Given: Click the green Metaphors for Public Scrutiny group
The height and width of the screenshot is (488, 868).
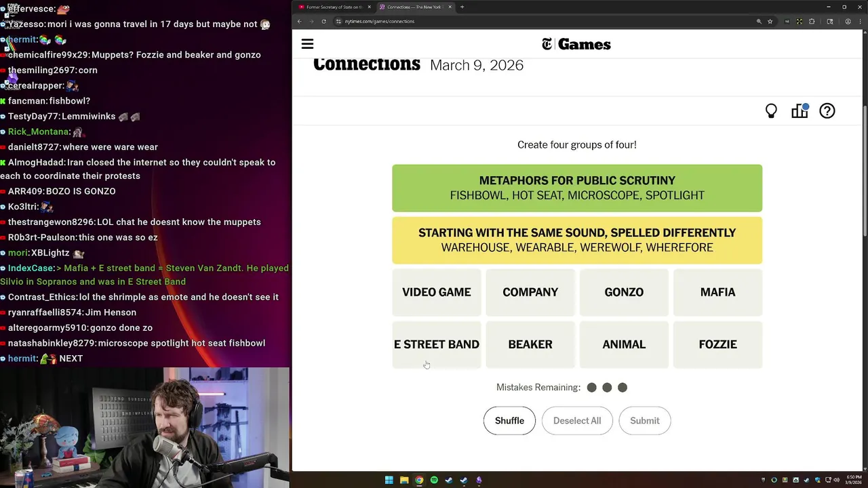Looking at the screenshot, I should click(x=577, y=188).
